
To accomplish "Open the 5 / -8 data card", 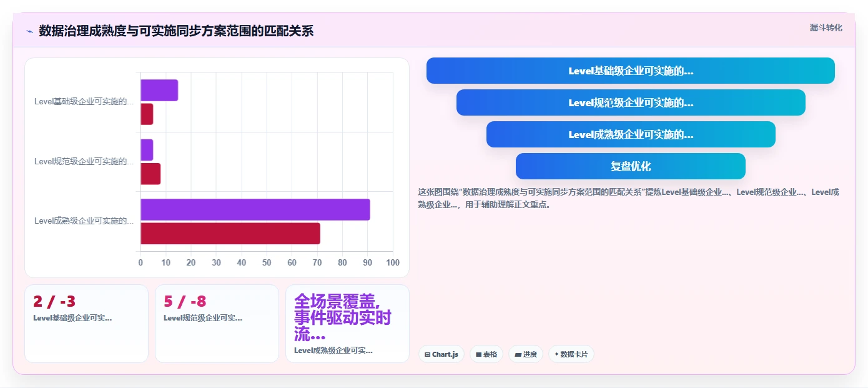I will tap(217, 324).
